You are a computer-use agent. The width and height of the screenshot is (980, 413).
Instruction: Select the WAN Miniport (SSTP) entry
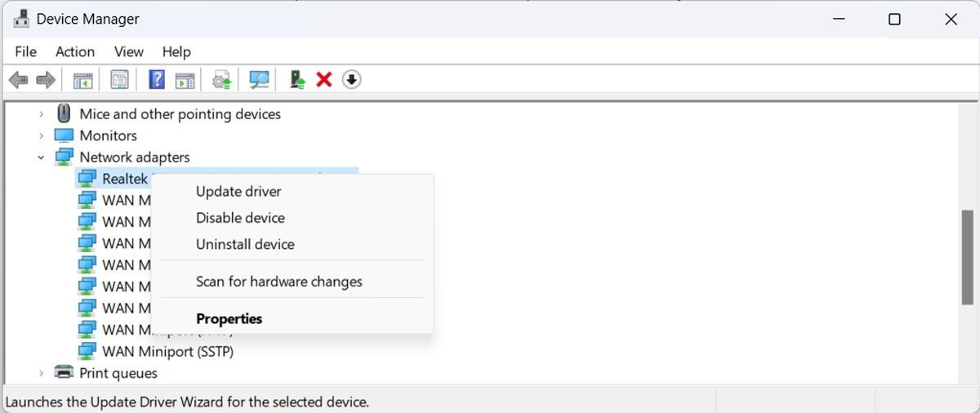tap(167, 352)
